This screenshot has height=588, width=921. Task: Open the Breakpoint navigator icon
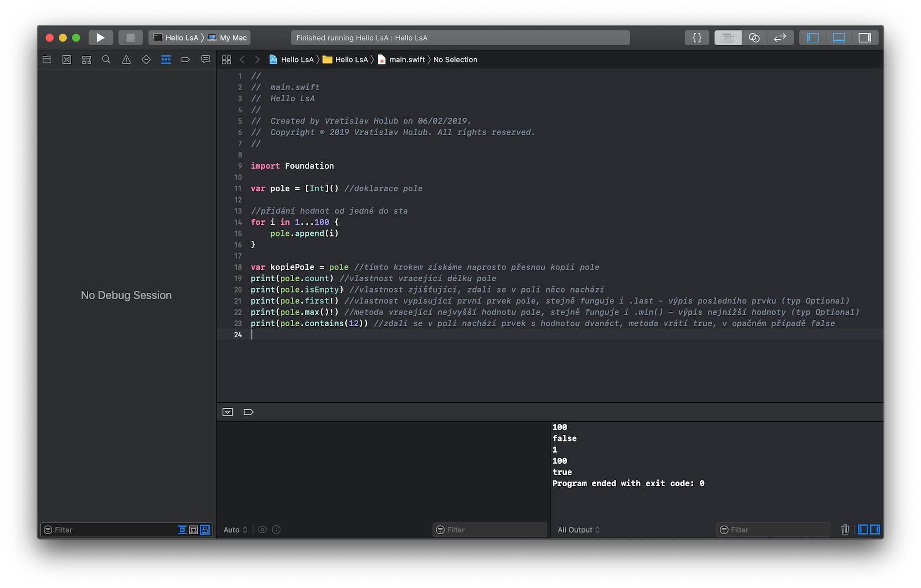pos(186,60)
